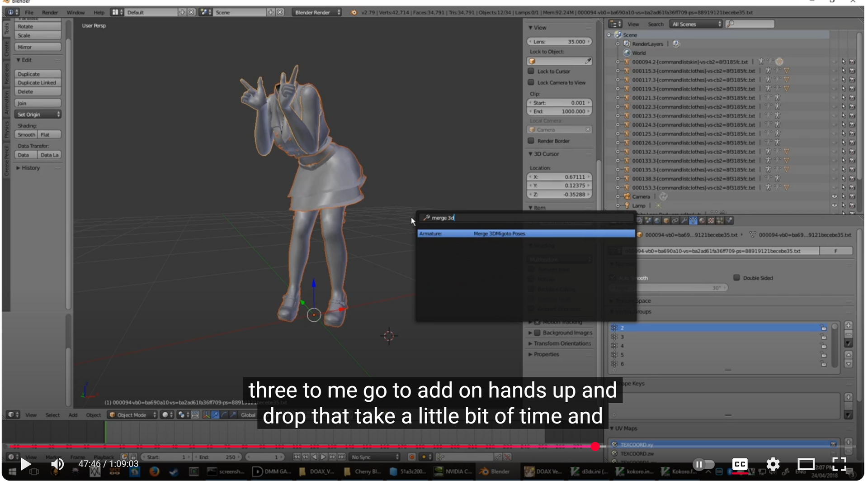
Task: Toggle YouTube autoplay switch
Action: tap(703, 464)
